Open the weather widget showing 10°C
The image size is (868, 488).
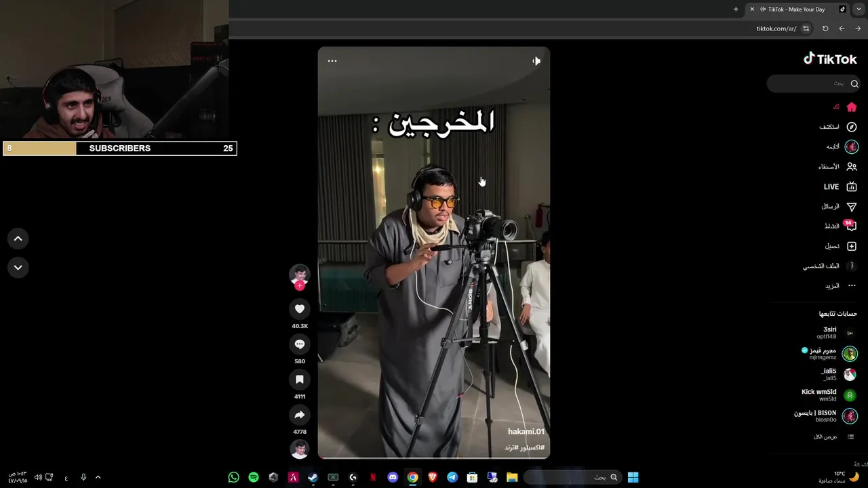[840, 477]
